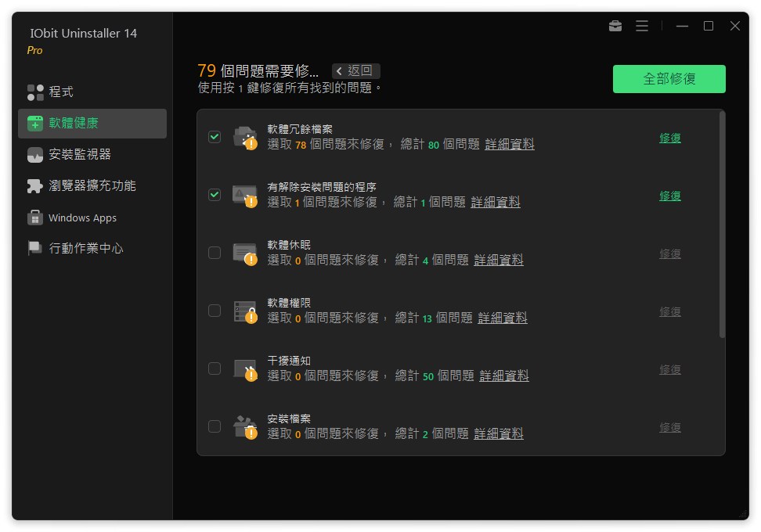Viewport: 761px width, 532px height.
Task: Click the 軟體冗餘檔案 category icon
Action: tap(245, 138)
